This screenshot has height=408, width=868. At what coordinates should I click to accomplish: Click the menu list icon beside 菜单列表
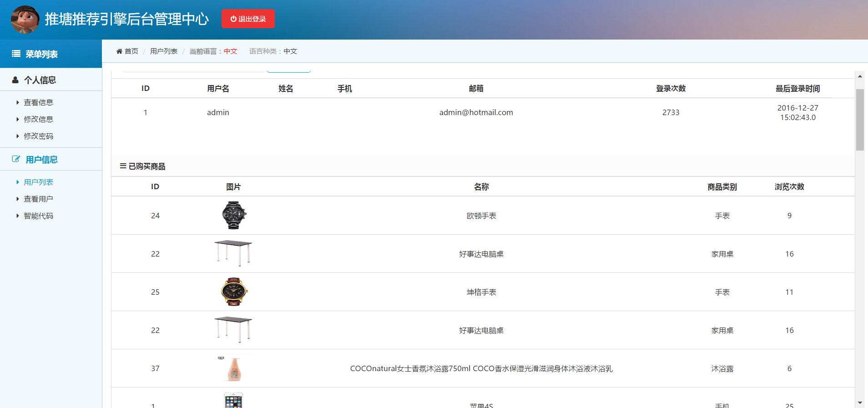pyautogui.click(x=16, y=54)
